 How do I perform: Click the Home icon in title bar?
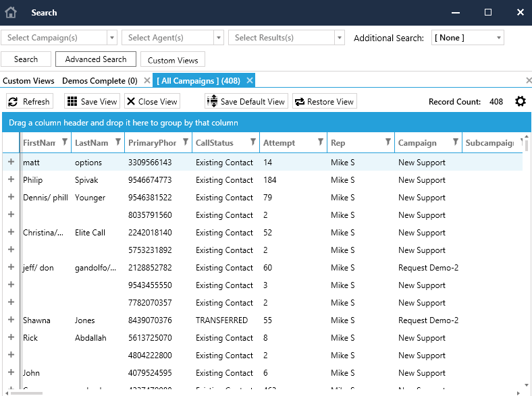[11, 12]
